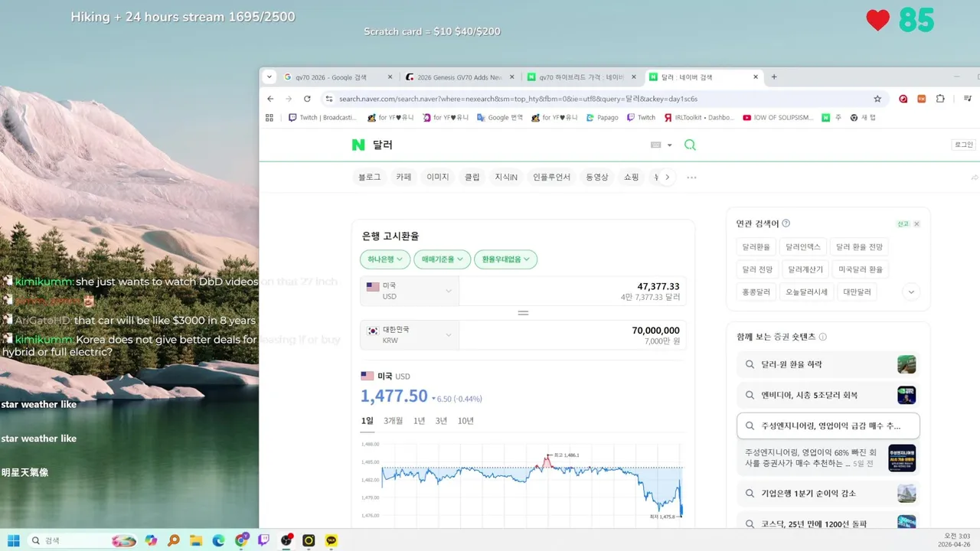Open the 하나은행 bank dropdown
The image size is (980, 551).
click(x=385, y=259)
